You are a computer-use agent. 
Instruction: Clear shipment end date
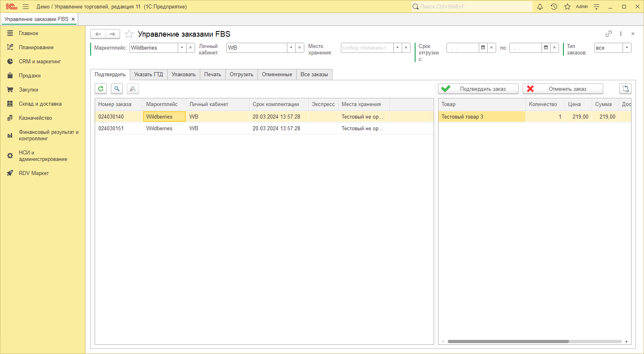pyautogui.click(x=554, y=48)
